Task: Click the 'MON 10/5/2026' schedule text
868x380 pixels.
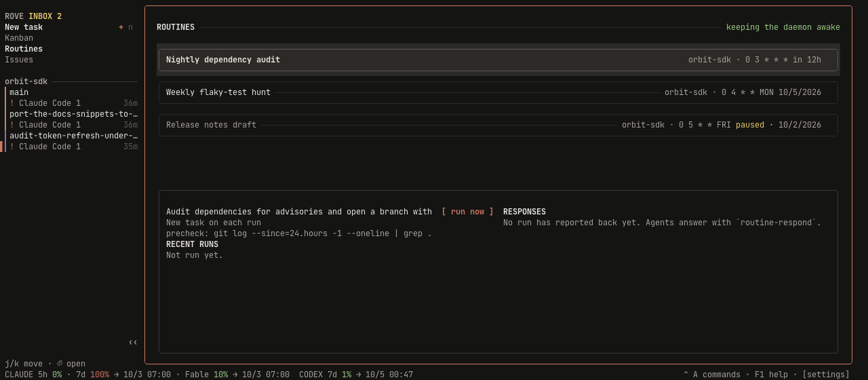Action: pos(790,92)
